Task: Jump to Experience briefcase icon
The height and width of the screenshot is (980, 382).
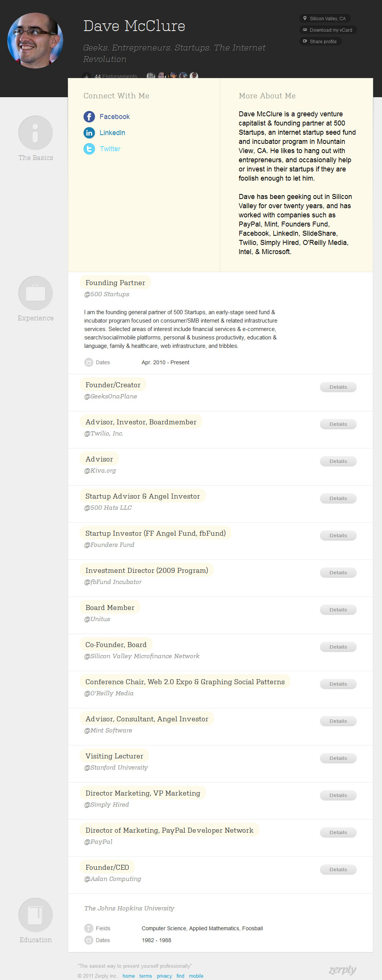Action: click(36, 293)
